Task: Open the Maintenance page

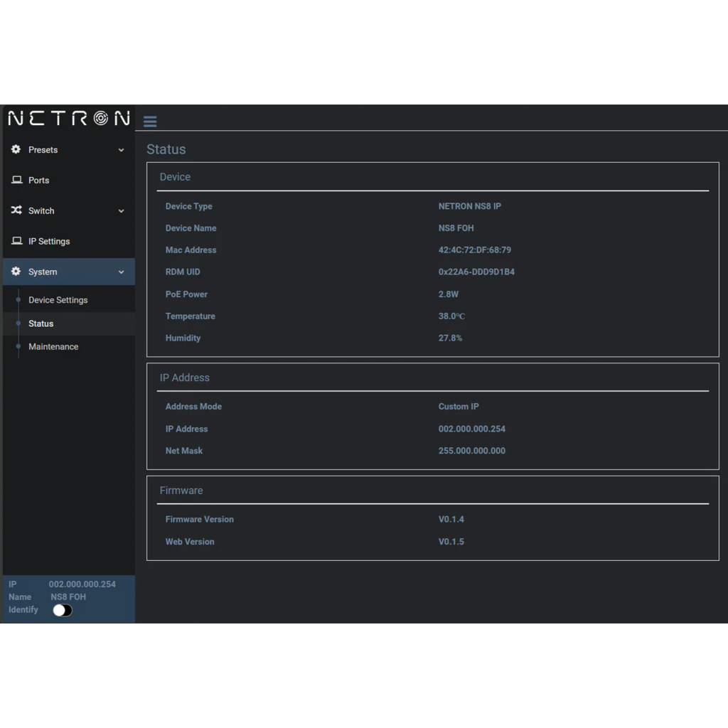Action: tap(53, 346)
